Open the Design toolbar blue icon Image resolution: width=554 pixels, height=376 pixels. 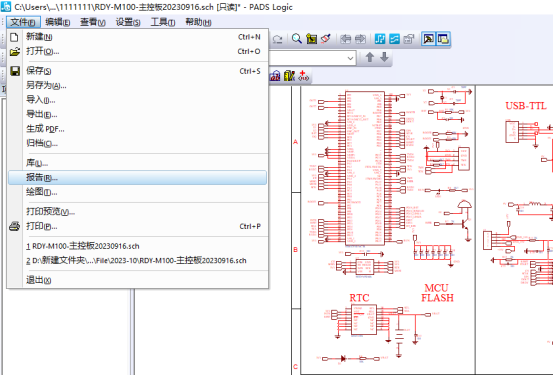coord(394,39)
